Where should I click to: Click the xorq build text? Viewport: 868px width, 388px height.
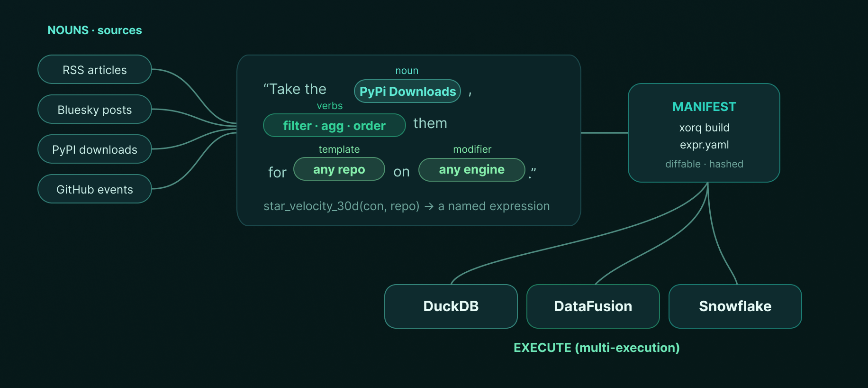[x=704, y=128]
